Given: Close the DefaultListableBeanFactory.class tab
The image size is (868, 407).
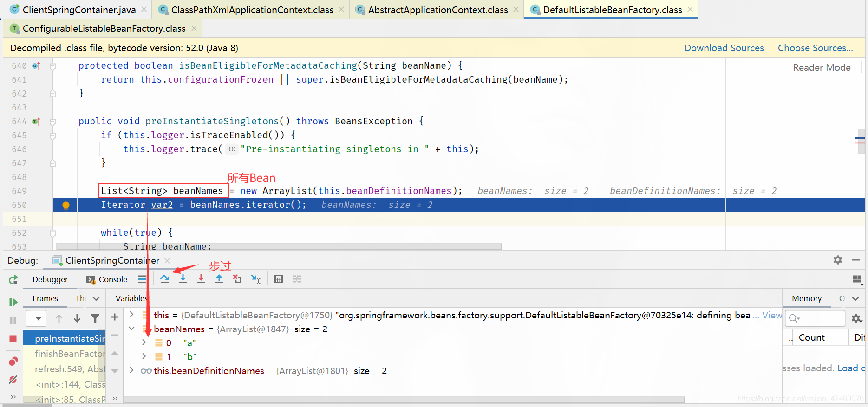Looking at the screenshot, I should coord(690,9).
